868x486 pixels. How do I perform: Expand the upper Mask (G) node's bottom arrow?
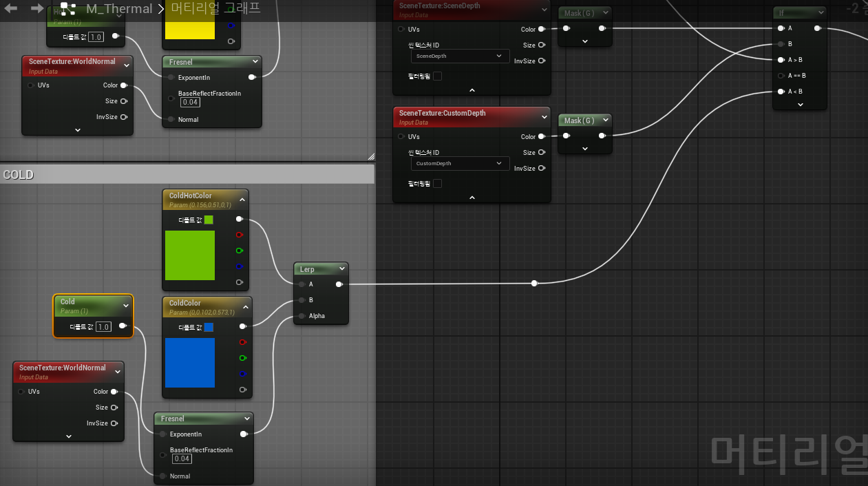point(585,41)
